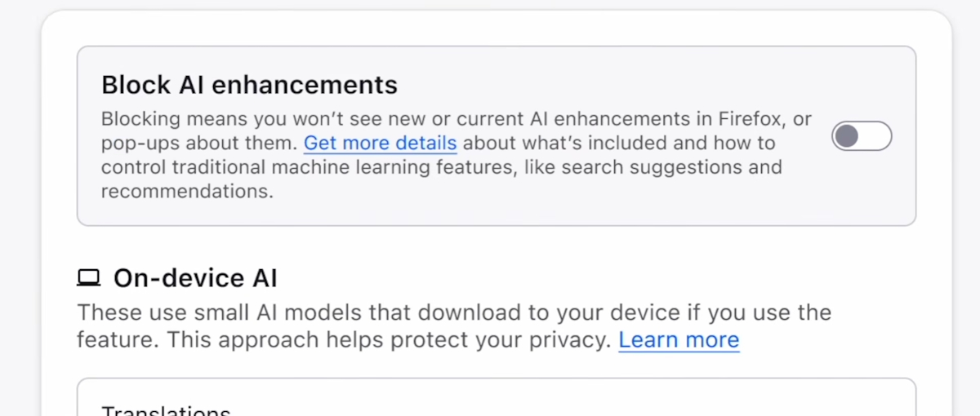Open the Get more details link

point(380,144)
